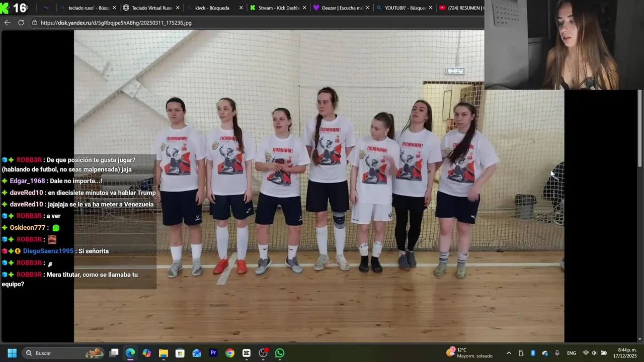Open the Bluetooth tray icon
This screenshot has width=644, height=362.
click(533, 353)
